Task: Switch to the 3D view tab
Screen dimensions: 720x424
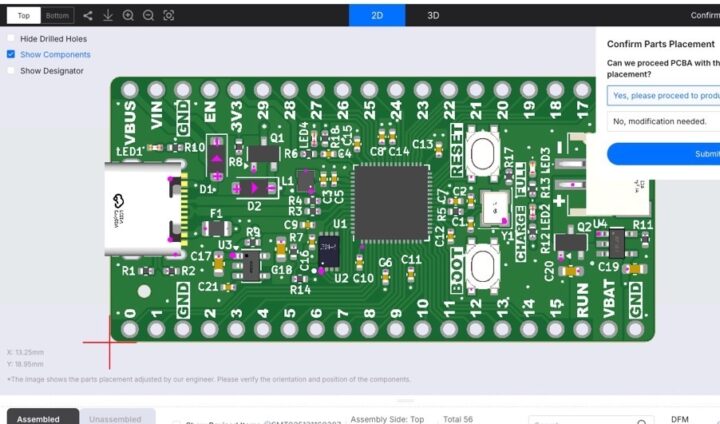Action: click(x=433, y=15)
